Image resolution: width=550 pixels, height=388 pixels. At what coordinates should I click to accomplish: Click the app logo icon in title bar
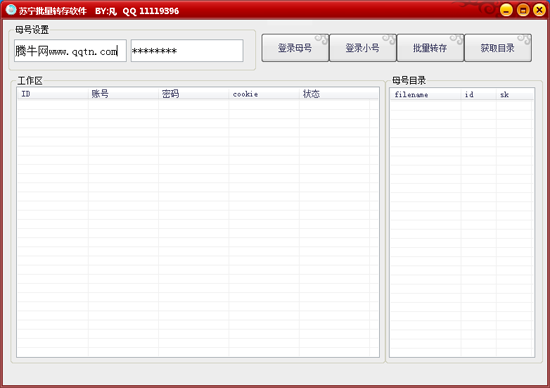pyautogui.click(x=11, y=9)
